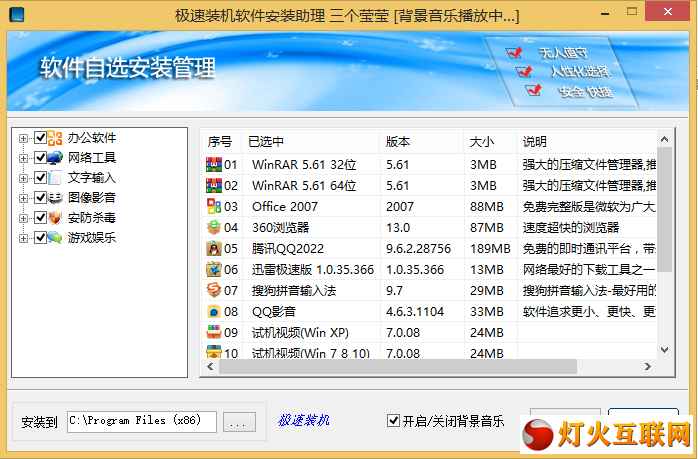Expand the 图像影音 tree node
This screenshot has width=698, height=459.
click(x=23, y=199)
